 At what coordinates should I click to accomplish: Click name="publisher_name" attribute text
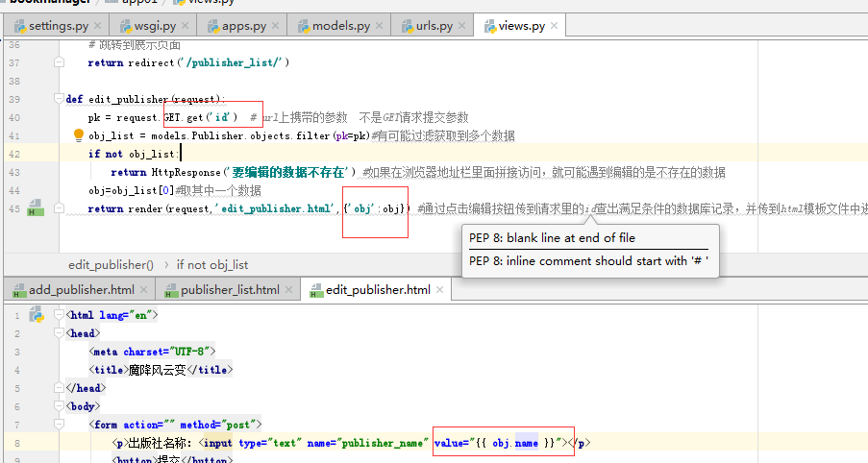(x=367, y=443)
